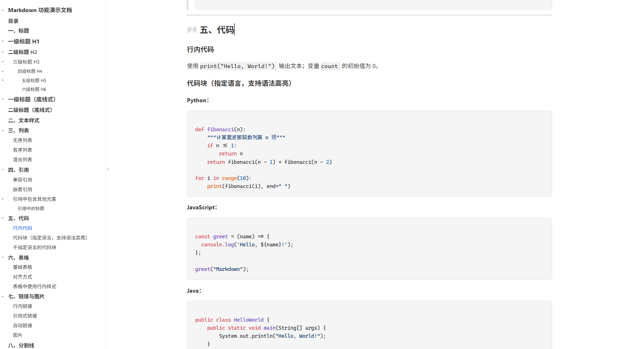Jump to 一、标题 in the outline
Viewport: 644px width, 349px height.
(19, 31)
